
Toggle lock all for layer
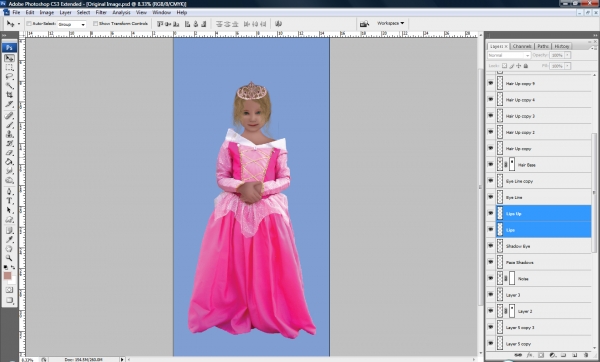pos(526,66)
